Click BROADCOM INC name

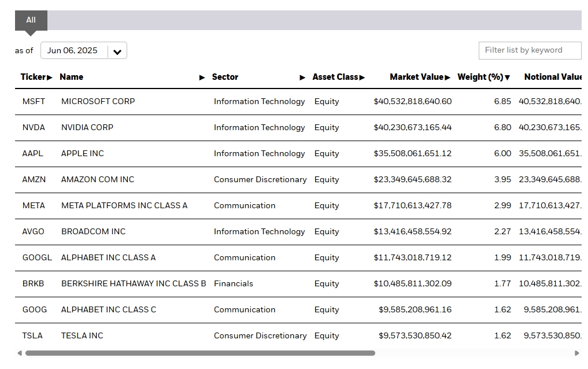94,232
